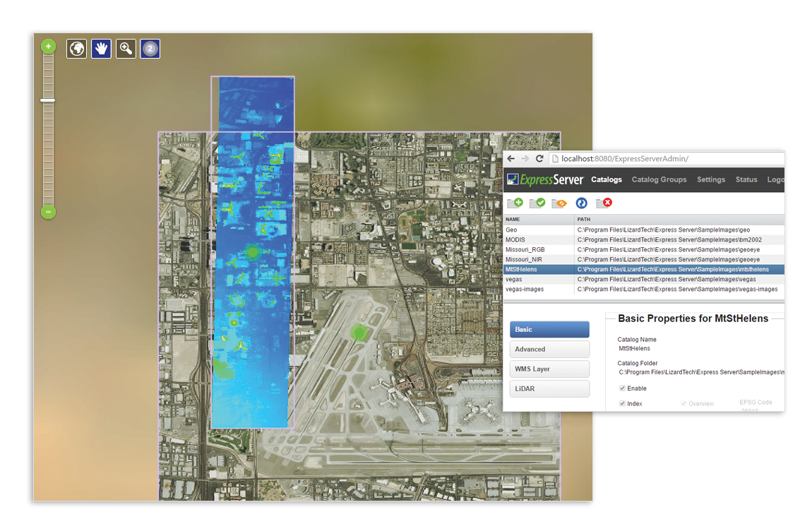Select the vegas-images catalog row
Image resolution: width=812 pixels, height=529 pixels.
click(x=525, y=289)
